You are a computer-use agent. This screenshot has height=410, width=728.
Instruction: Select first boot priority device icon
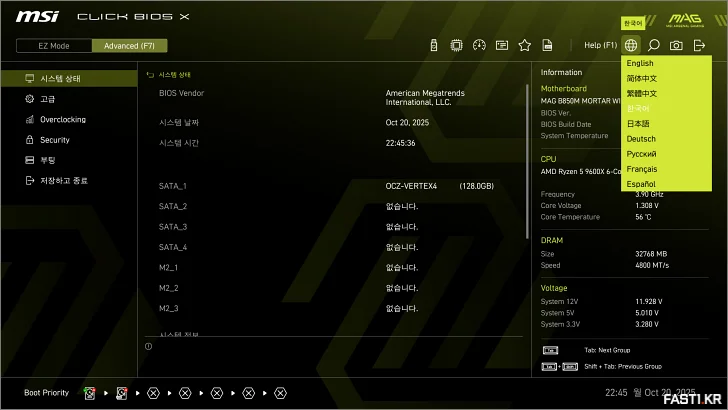[90, 393]
